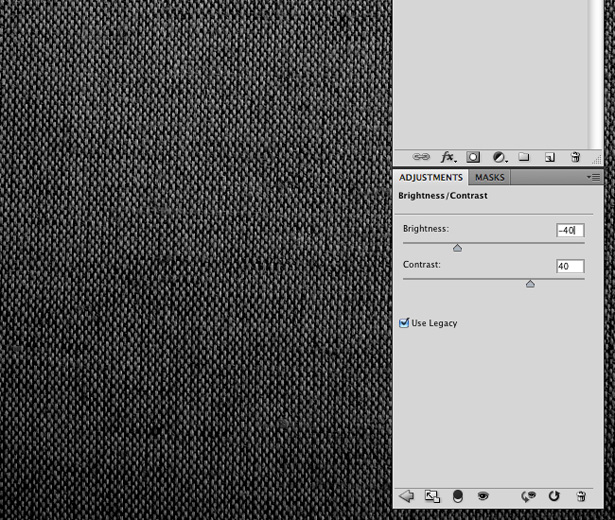Delete this adjustment layer

coord(581,496)
